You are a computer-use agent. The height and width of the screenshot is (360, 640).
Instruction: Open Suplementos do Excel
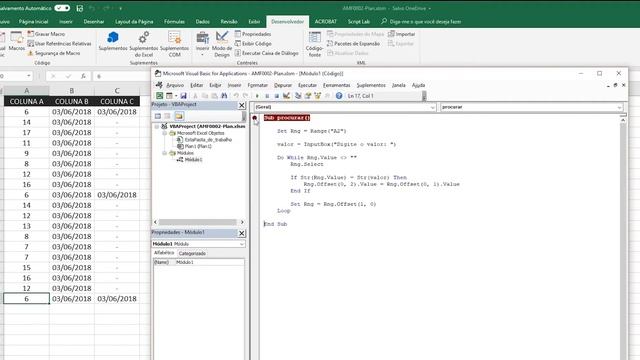coord(144,44)
